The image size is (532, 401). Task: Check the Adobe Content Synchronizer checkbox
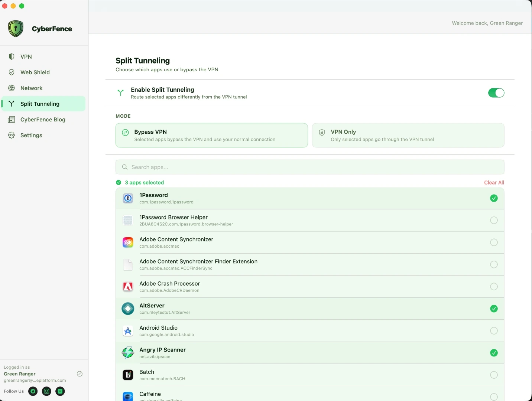pyautogui.click(x=494, y=242)
